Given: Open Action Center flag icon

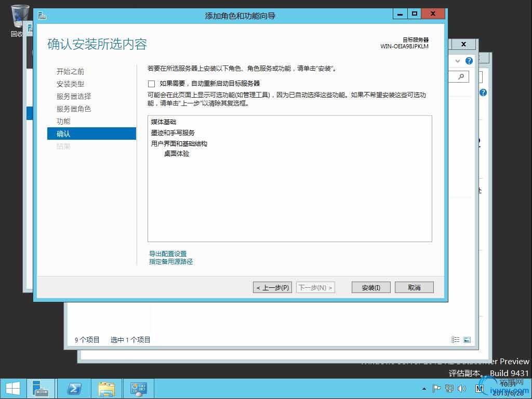Looking at the screenshot, I should point(436,389).
